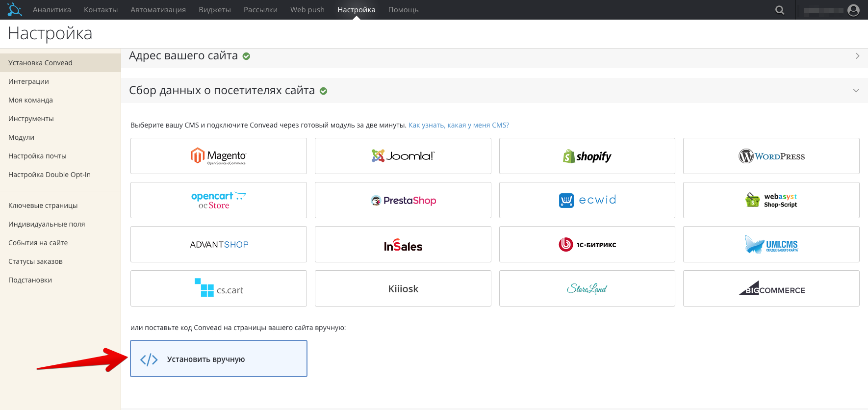
Task: Select the BigCommerce tile
Action: click(771, 288)
